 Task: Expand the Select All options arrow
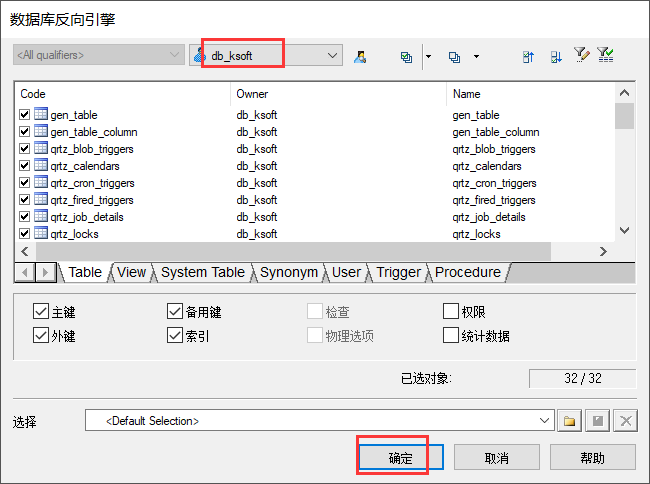tap(428, 57)
